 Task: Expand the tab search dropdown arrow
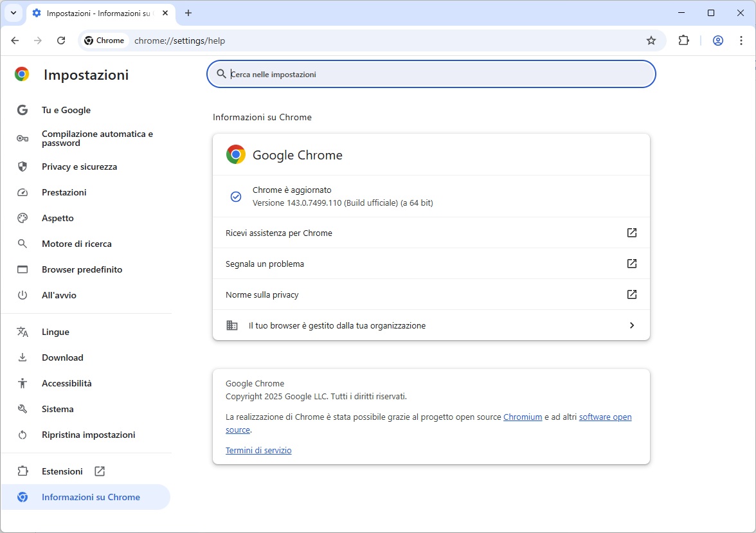coord(13,13)
